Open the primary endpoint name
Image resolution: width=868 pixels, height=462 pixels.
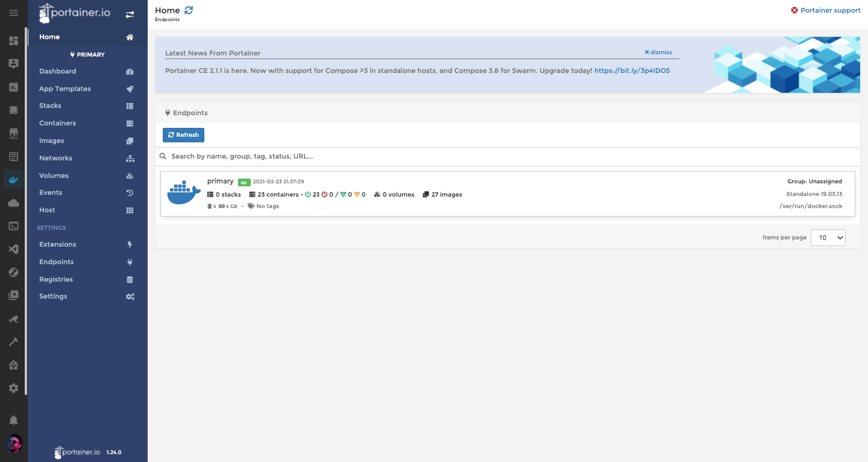(x=220, y=181)
